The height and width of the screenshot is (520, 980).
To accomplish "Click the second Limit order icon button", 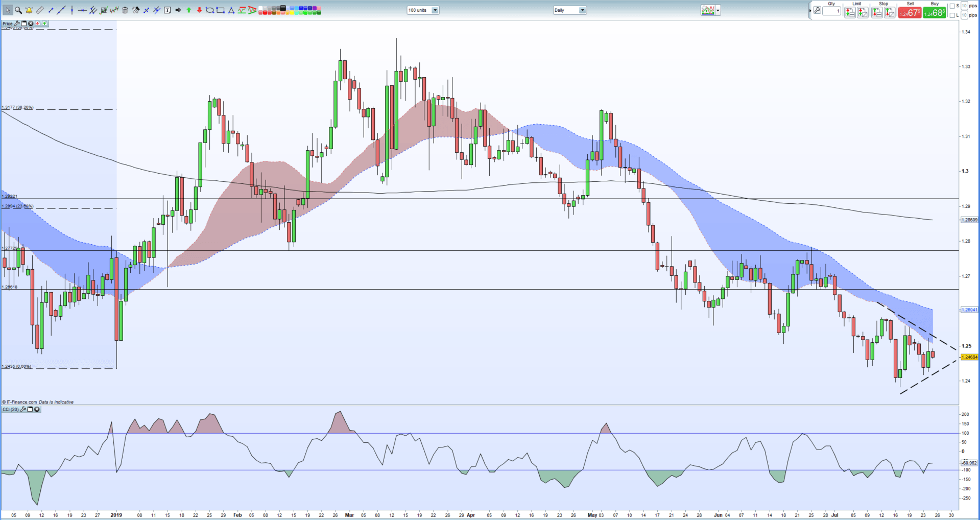I will (863, 12).
